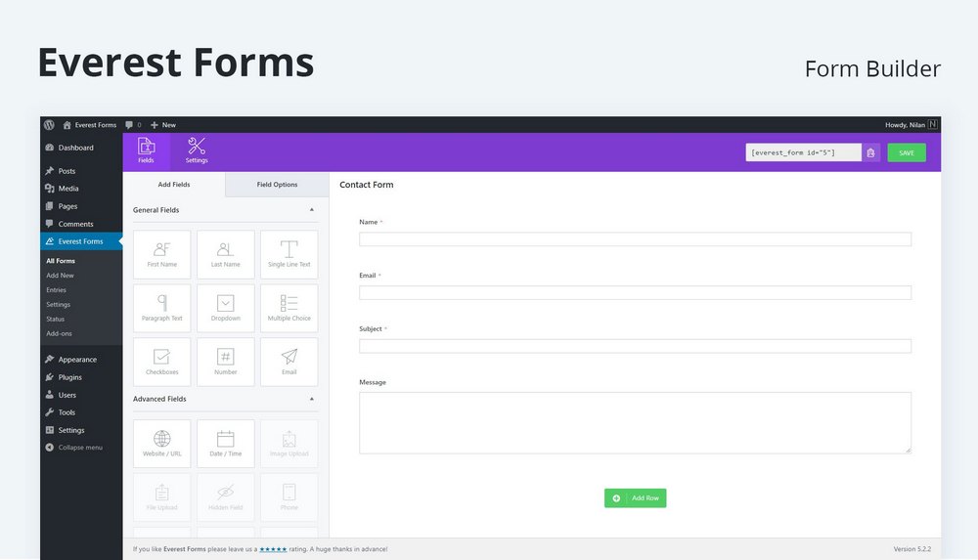978x560 pixels.
Task: Open the comments bubble in admin bar
Action: click(x=133, y=125)
